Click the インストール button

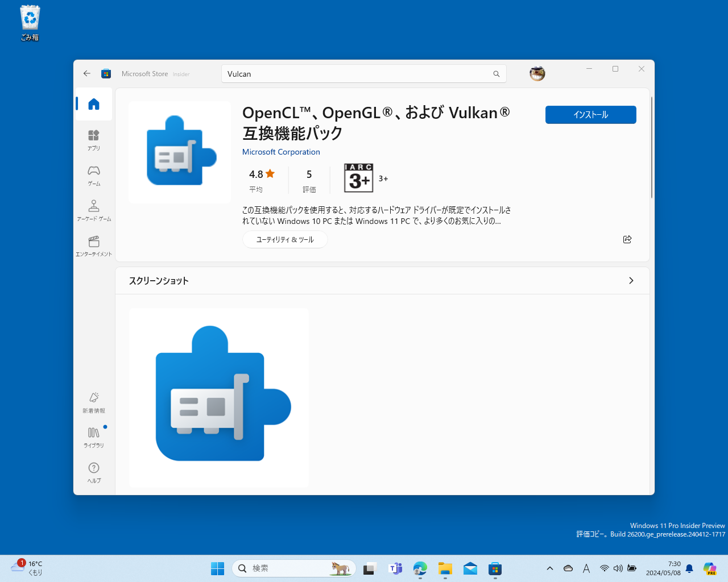pyautogui.click(x=590, y=115)
